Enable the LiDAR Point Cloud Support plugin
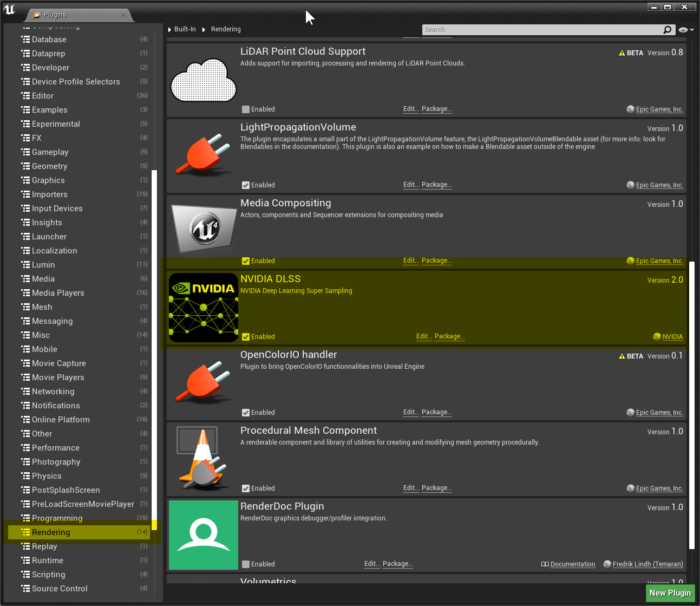The height and width of the screenshot is (606, 700). [x=246, y=109]
